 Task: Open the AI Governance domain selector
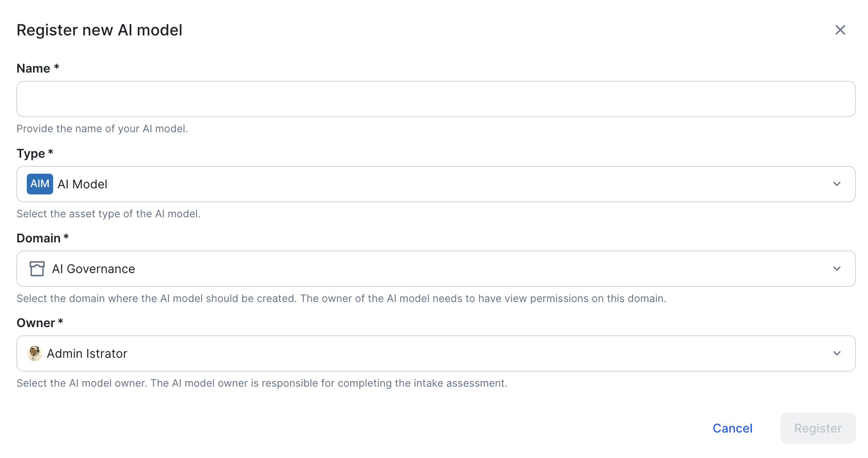coord(436,269)
